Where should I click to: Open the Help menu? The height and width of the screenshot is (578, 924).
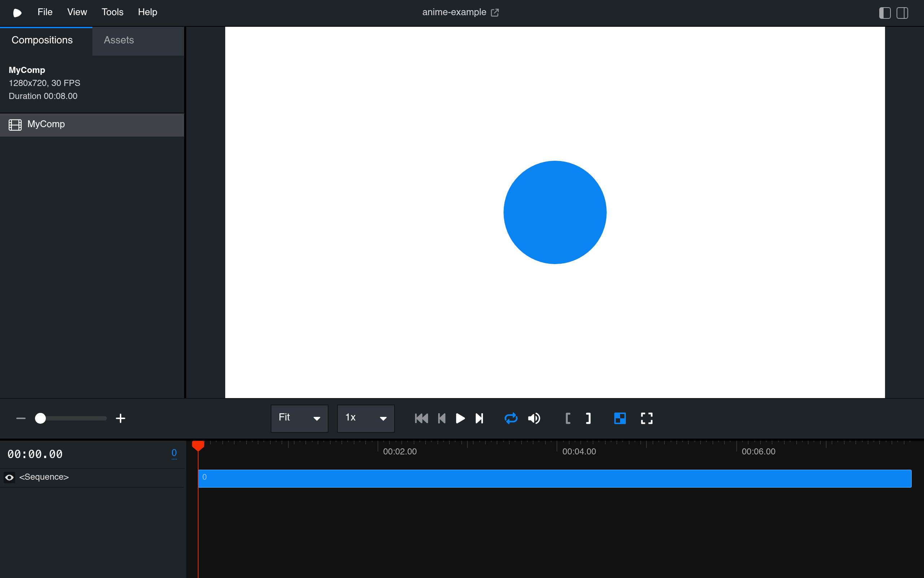147,12
